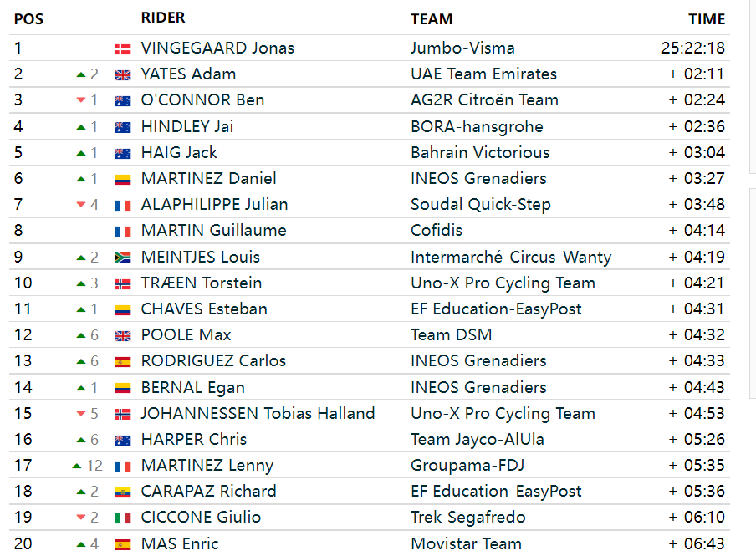The image size is (756, 556).
Task: Open rider VINGEGAARD Jonas profile
Action: pos(217,48)
